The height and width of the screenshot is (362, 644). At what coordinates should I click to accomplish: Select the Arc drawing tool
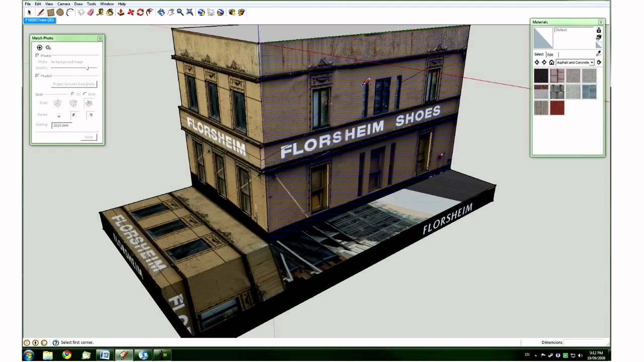[70, 12]
